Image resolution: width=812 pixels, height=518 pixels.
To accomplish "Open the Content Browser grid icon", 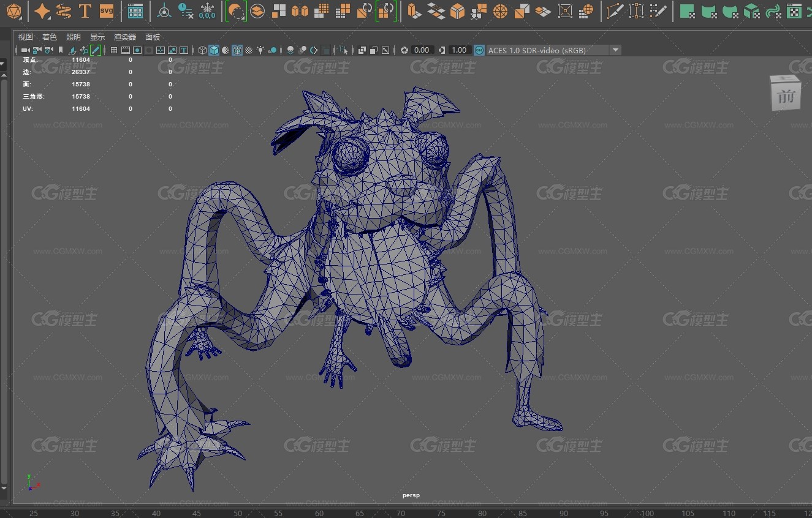I will coord(135,10).
